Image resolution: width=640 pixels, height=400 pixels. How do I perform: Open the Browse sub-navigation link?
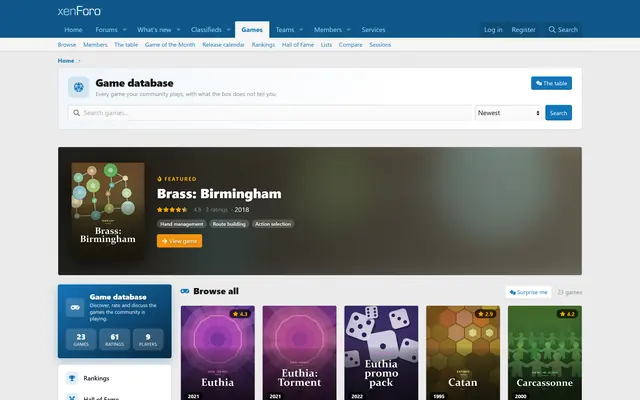click(x=67, y=45)
